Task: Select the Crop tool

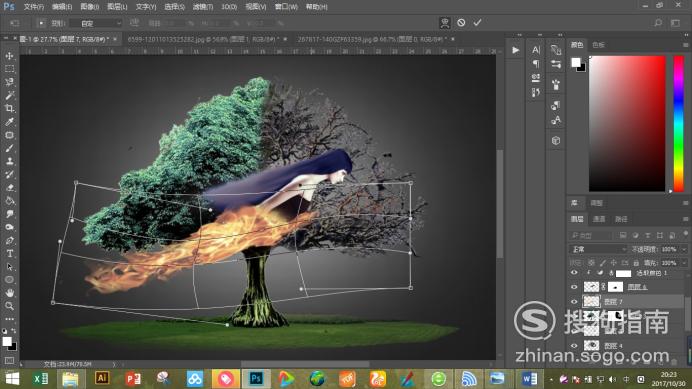Action: tap(9, 109)
